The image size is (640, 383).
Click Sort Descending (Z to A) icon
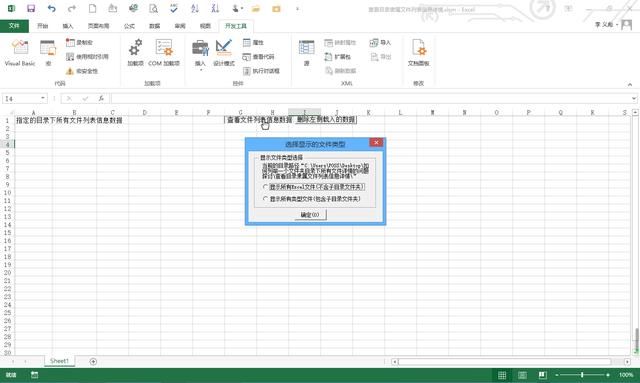pyautogui.click(x=215, y=9)
